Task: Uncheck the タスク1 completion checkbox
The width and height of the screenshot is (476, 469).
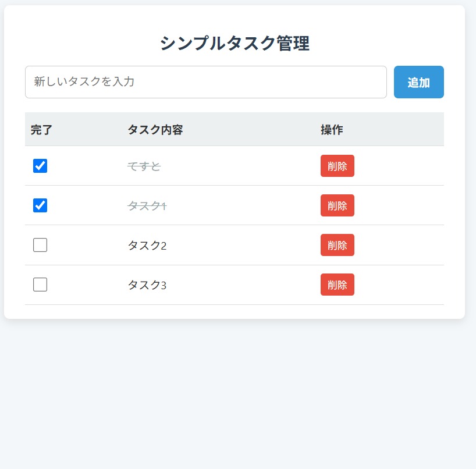Action: 40,205
